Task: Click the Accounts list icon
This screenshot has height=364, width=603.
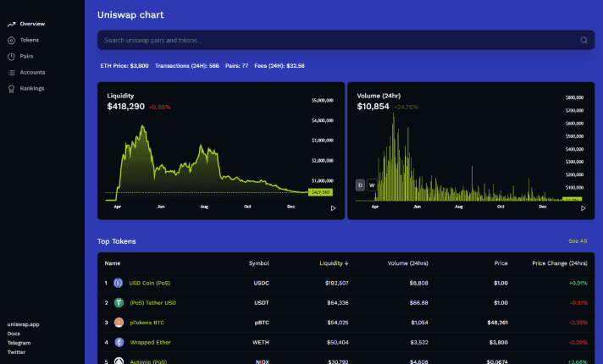Action: (11, 73)
